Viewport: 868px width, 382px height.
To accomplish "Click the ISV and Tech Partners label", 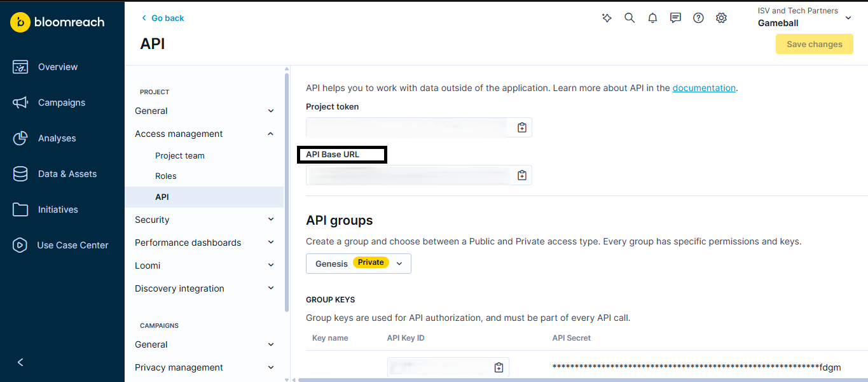I will 798,11.
